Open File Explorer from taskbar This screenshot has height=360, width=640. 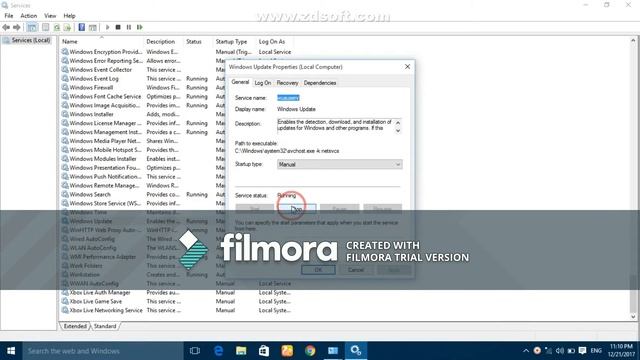coord(241,351)
